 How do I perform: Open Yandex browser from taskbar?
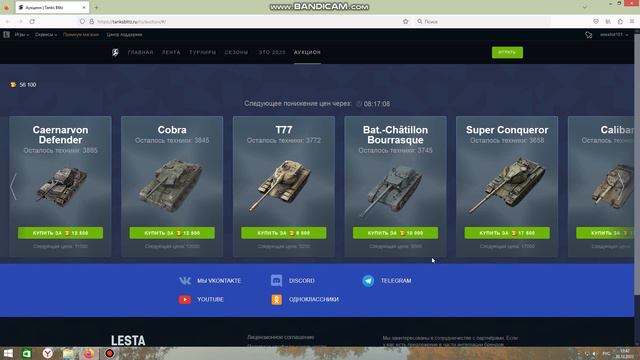48,353
